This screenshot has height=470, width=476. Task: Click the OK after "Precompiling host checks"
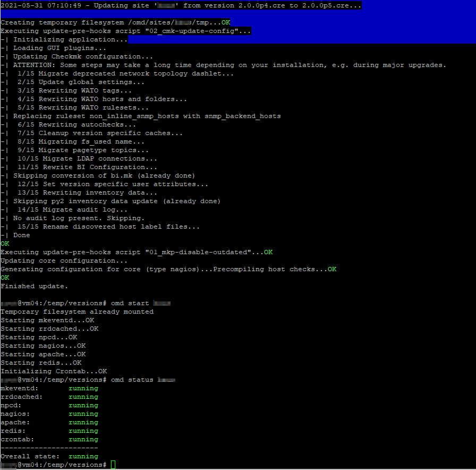tap(332, 270)
